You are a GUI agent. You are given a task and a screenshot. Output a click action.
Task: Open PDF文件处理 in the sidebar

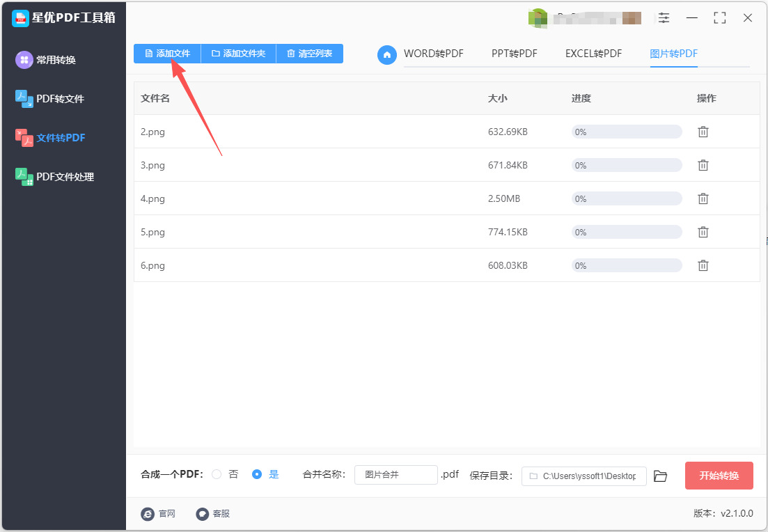pos(54,176)
